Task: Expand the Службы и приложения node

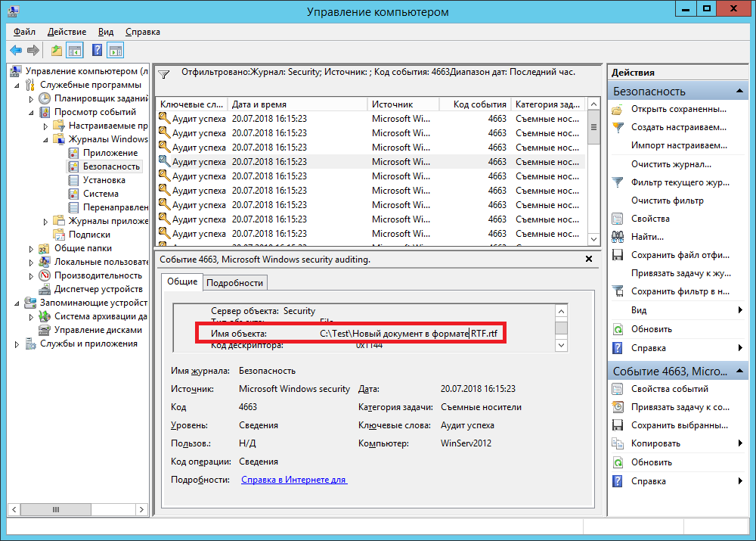Action: [x=17, y=344]
